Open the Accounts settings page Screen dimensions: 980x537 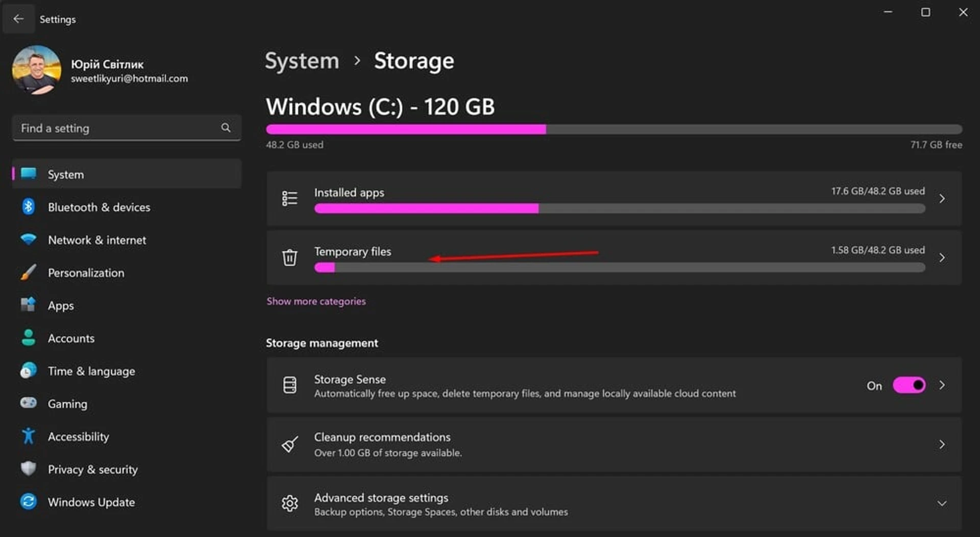point(127,338)
